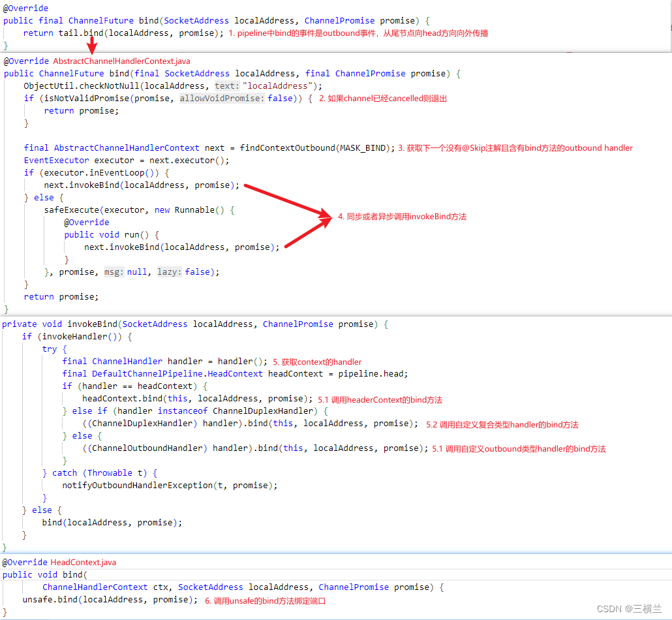Click annotation 6 about unsafe bind port
This screenshot has width=672, height=620.
265,601
